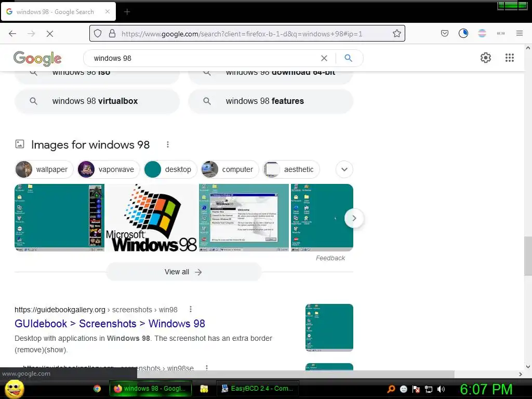Filter images by computer chip
This screenshot has width=532, height=399.
pos(230,169)
